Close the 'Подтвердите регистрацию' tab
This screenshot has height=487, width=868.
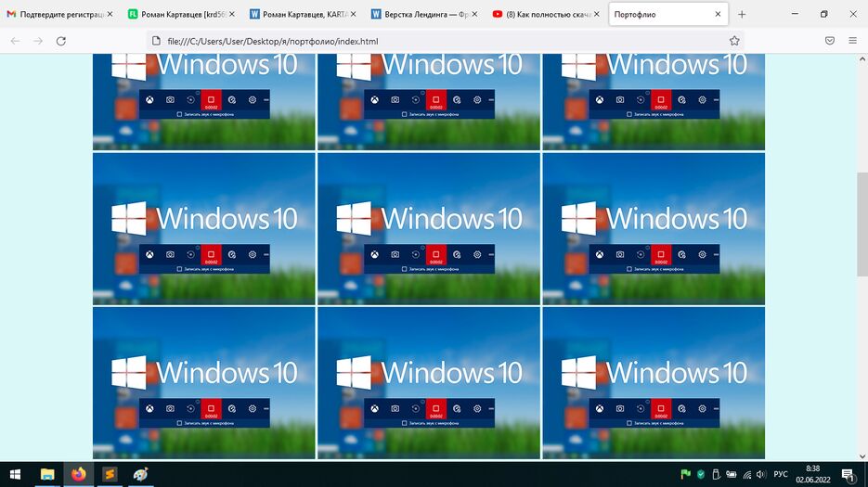point(110,15)
